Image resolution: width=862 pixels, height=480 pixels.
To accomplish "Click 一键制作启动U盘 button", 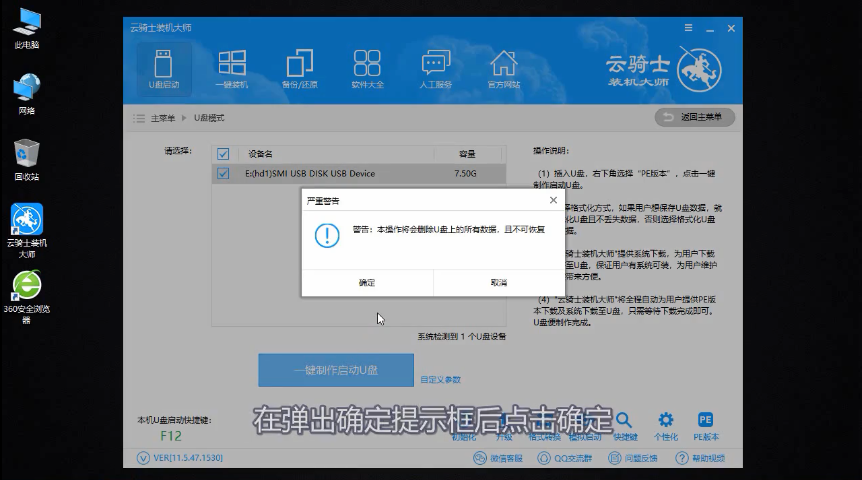I will (336, 370).
